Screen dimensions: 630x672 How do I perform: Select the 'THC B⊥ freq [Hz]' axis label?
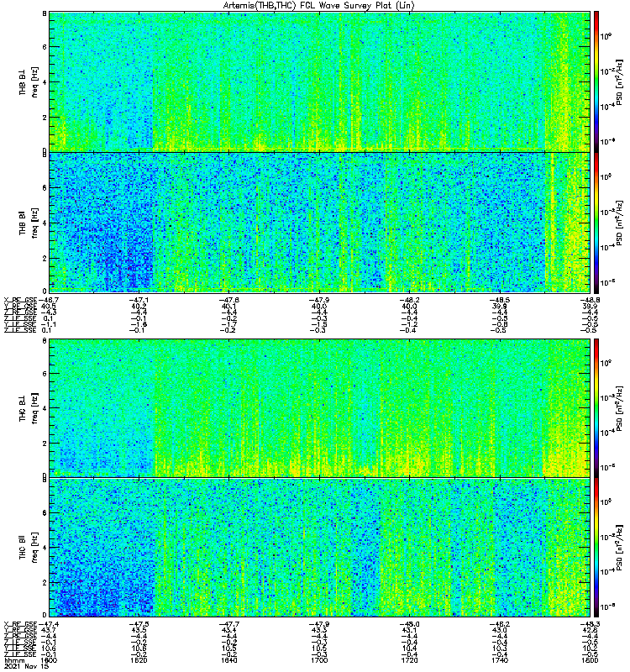(29, 408)
